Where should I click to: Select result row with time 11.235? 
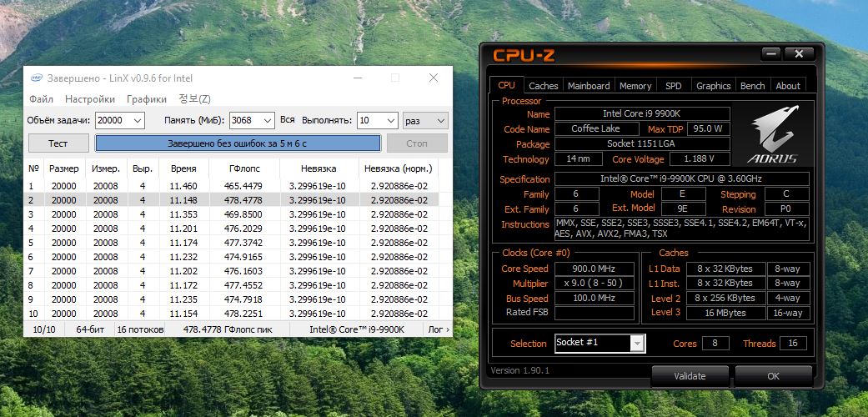coord(232,299)
